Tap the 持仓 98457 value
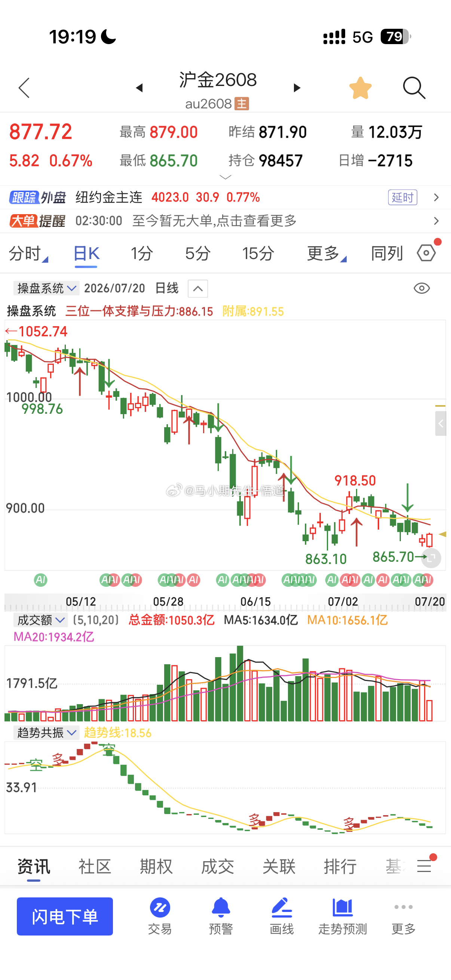This screenshot has width=451, height=980. coord(266,161)
